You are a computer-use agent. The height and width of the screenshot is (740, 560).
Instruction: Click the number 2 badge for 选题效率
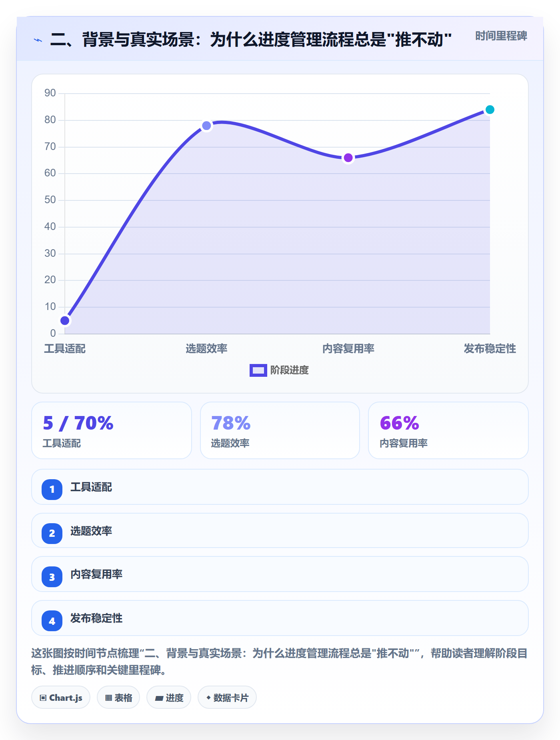pos(52,533)
